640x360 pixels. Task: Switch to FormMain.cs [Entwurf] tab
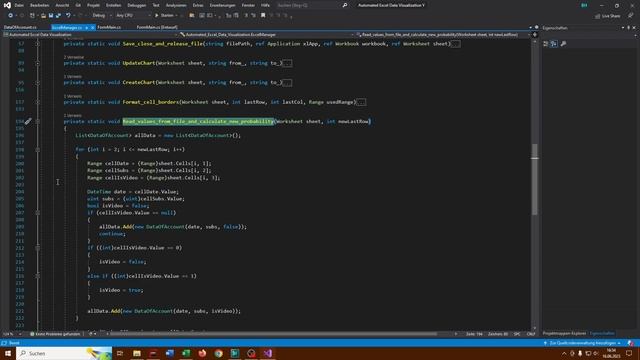(x=157, y=27)
